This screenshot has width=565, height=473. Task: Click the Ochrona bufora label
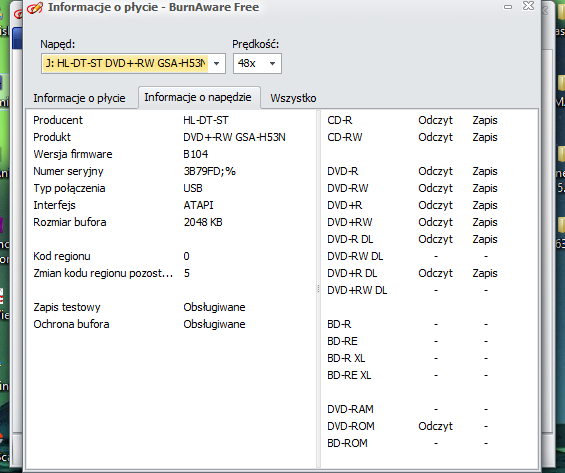pyautogui.click(x=71, y=324)
